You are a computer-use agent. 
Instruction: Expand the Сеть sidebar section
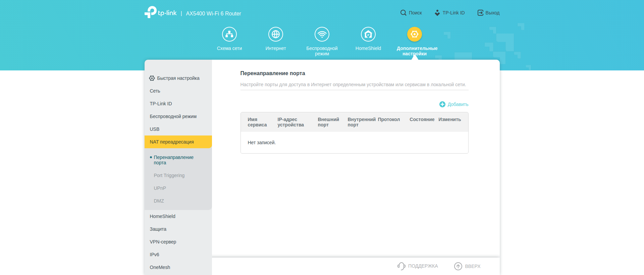[x=155, y=91]
